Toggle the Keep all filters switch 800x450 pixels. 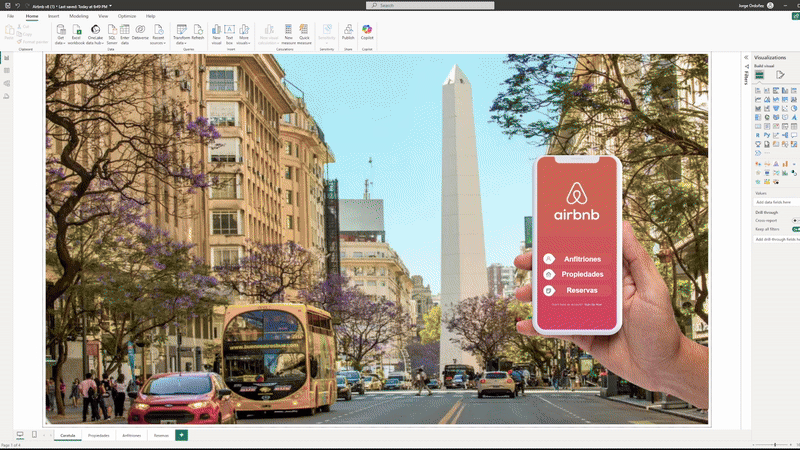point(795,229)
